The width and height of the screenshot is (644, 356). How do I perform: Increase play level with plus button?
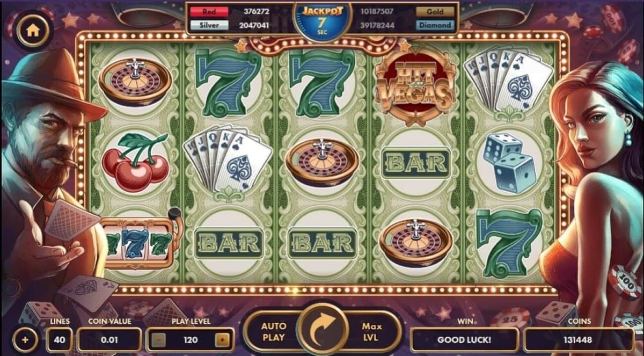click(x=222, y=339)
